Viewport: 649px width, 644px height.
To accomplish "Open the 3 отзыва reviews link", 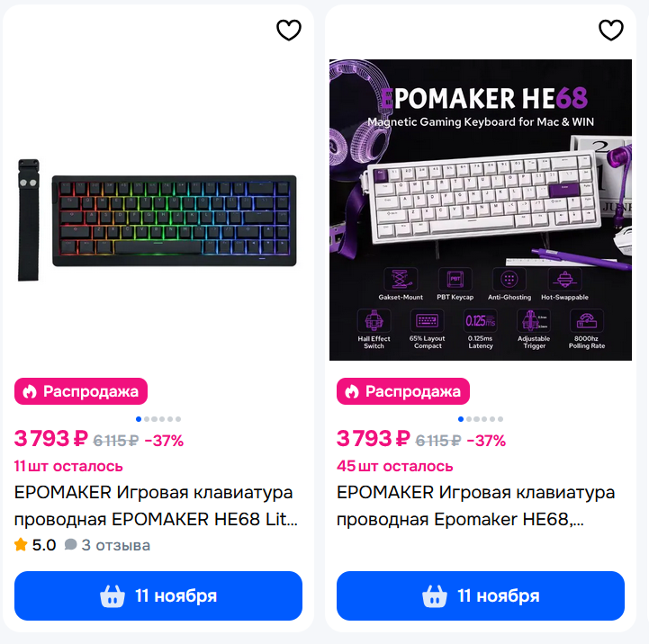I will coord(116,545).
